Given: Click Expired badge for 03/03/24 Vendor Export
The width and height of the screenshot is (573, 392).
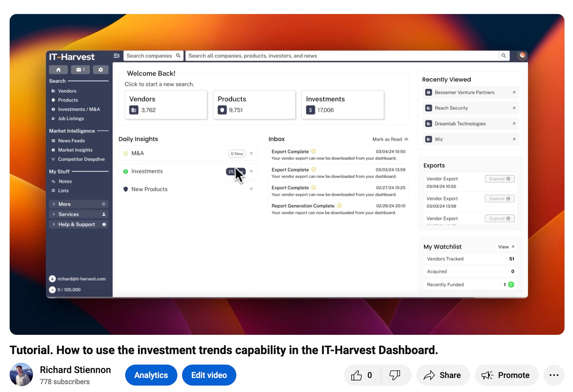Looking at the screenshot, I should [x=499, y=199].
